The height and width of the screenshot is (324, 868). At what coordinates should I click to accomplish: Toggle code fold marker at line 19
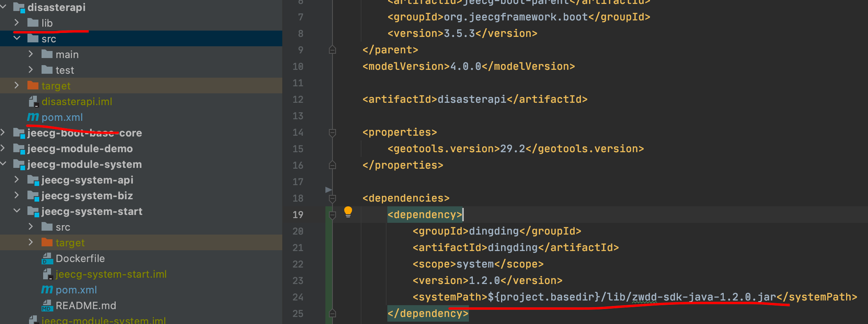(332, 215)
